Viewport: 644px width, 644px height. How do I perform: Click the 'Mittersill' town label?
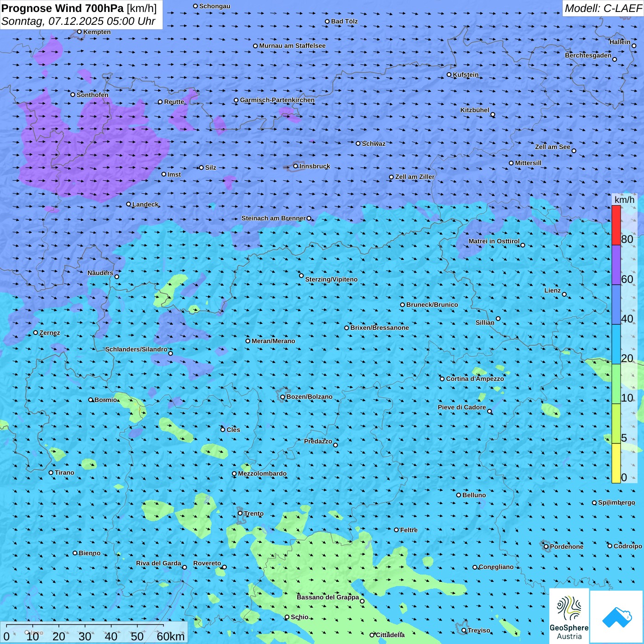coord(528,163)
